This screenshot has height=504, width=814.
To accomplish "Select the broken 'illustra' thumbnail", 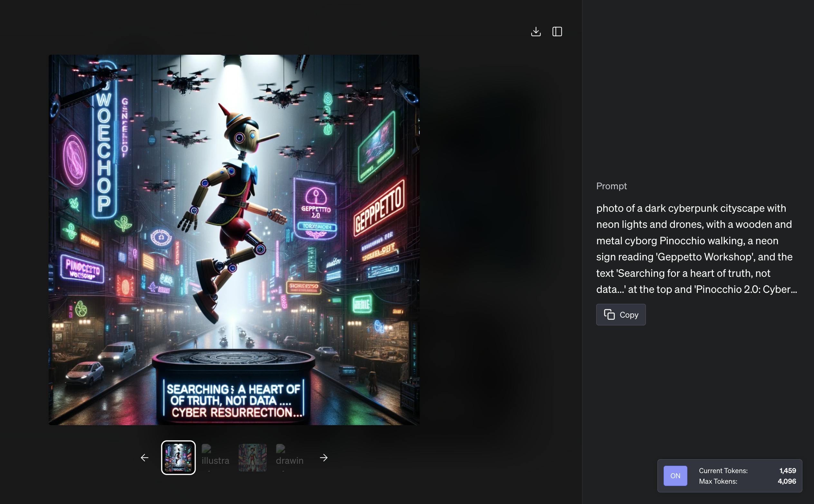I will click(215, 458).
